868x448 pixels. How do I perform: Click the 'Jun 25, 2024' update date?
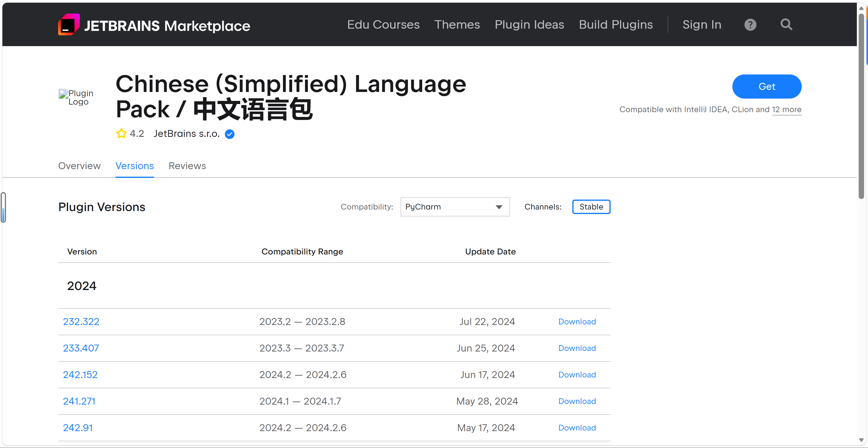pyautogui.click(x=486, y=349)
